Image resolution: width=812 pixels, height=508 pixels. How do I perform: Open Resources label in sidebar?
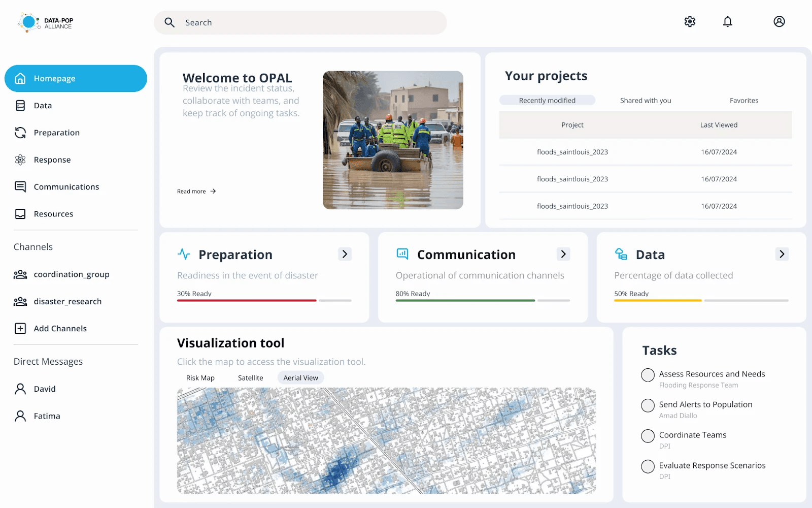pos(53,214)
